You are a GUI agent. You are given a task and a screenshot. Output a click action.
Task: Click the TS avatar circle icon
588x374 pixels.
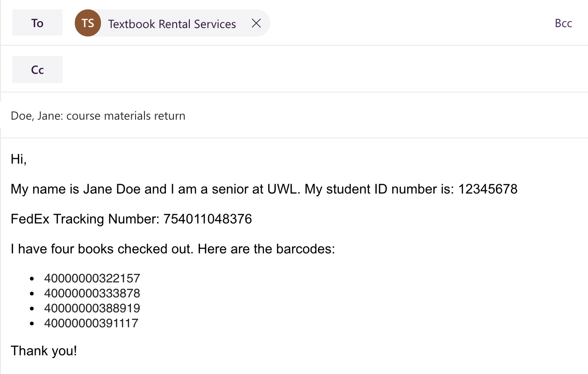(x=88, y=23)
